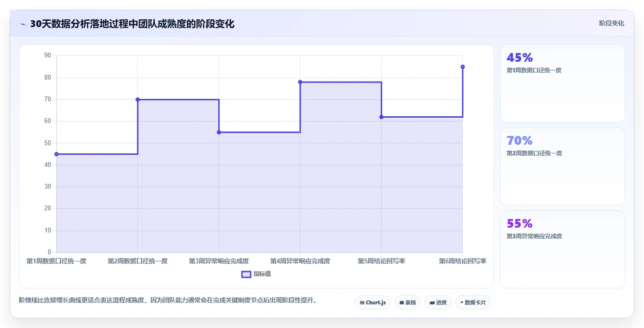Click the 数据卡片 tag chip

point(473,302)
